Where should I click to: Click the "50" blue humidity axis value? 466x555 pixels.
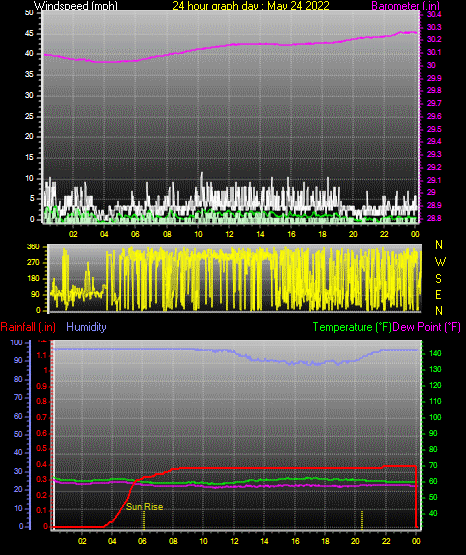[x=18, y=434]
